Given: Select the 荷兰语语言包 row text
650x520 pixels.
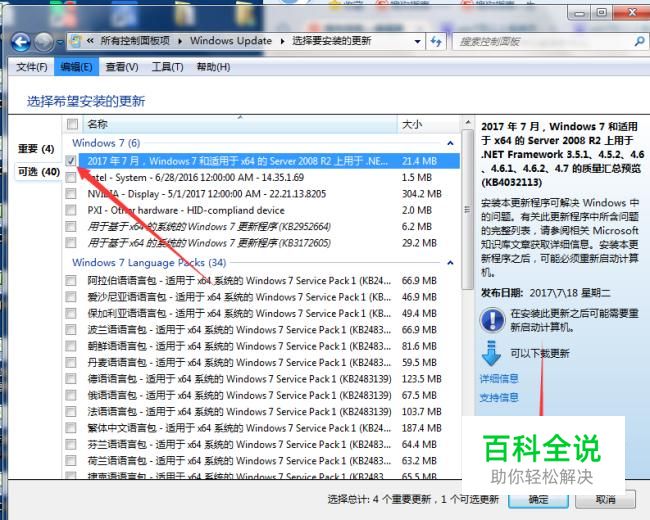Looking at the screenshot, I should tap(239, 461).
